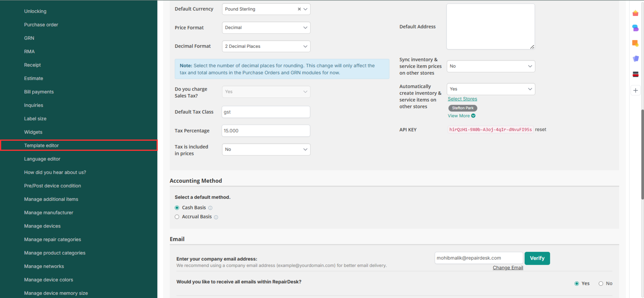
Task: Click the info icon next to Accrual Basis
Action: point(216,217)
